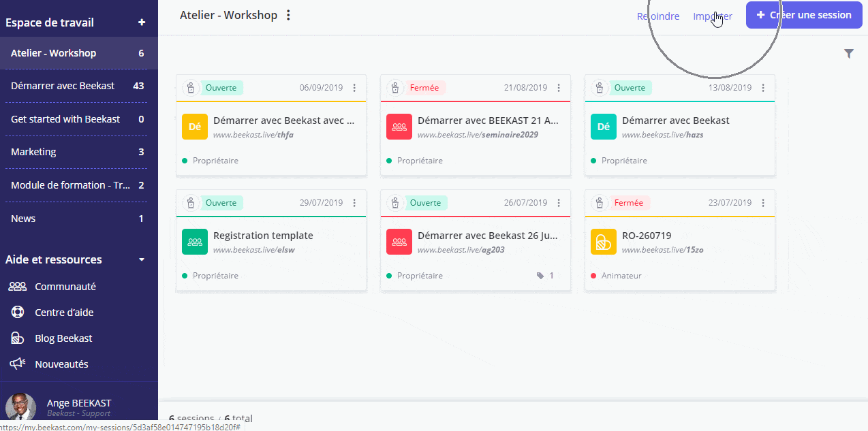The height and width of the screenshot is (431, 868).
Task: Open Centre d'aide link
Action: point(64,313)
